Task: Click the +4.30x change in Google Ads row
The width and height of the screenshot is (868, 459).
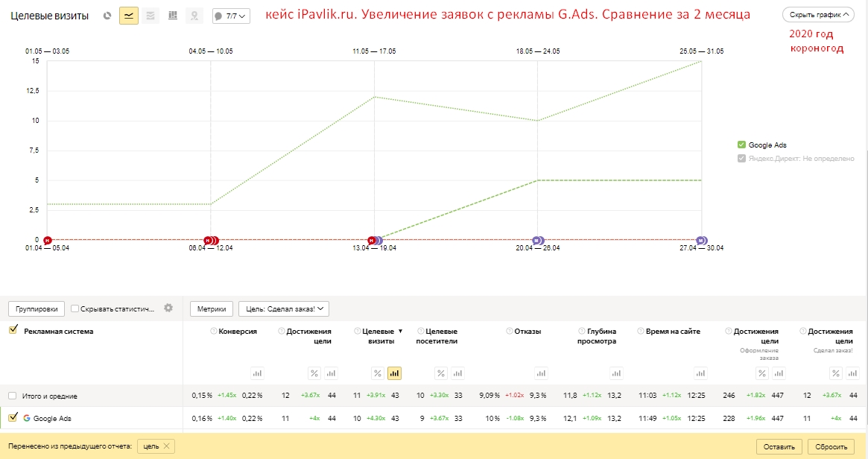Action: pos(376,418)
